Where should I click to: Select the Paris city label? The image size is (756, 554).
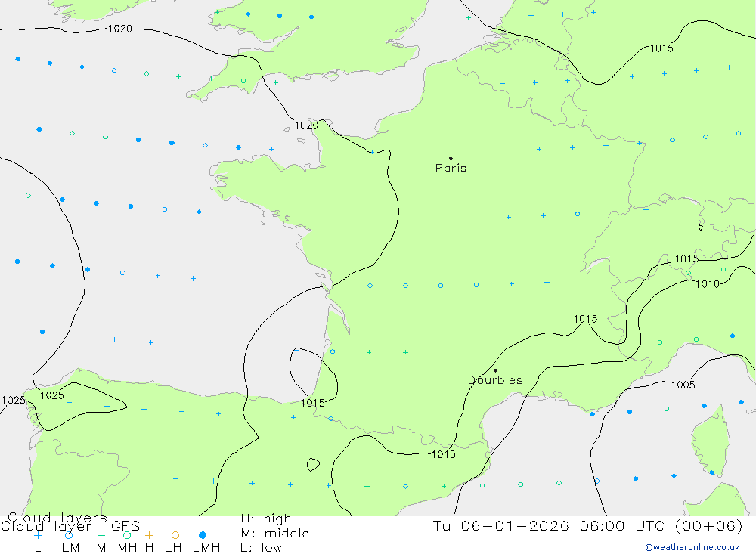pos(451,168)
